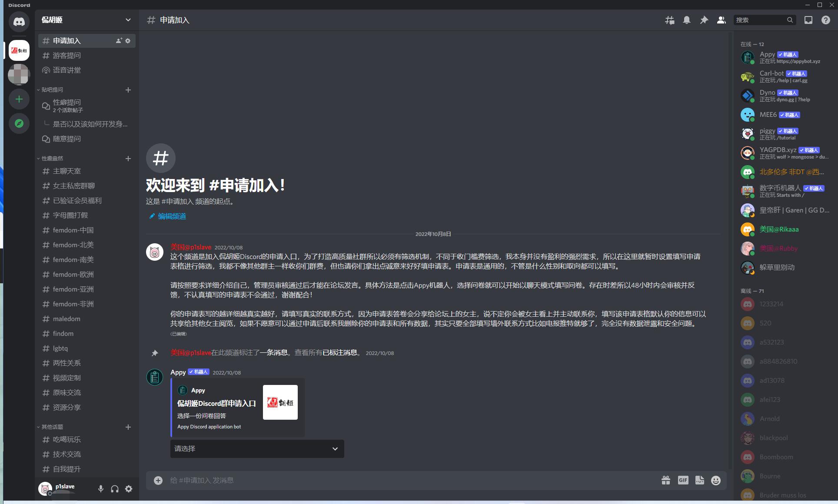
Task: Open the 请选择 questionnaire dropdown
Action: coord(257,449)
